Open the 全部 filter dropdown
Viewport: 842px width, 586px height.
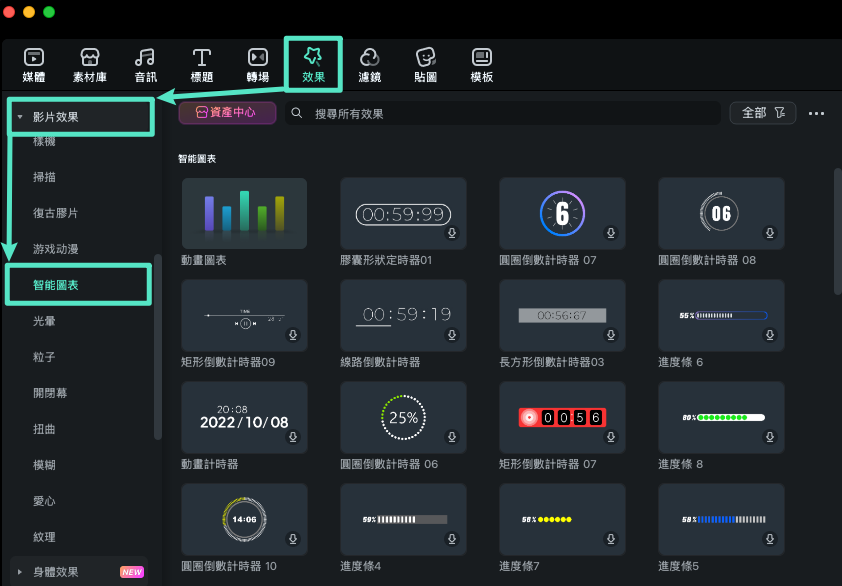[762, 113]
